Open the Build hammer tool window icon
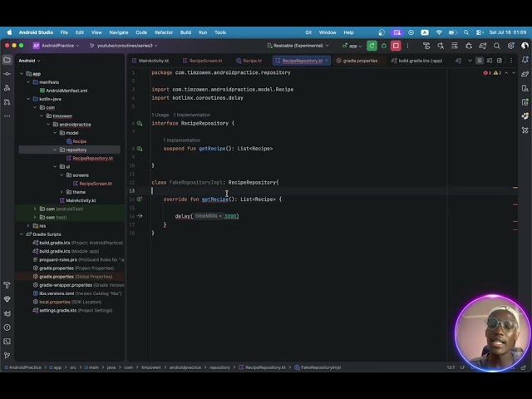The width and height of the screenshot is (532, 399). tap(7, 285)
